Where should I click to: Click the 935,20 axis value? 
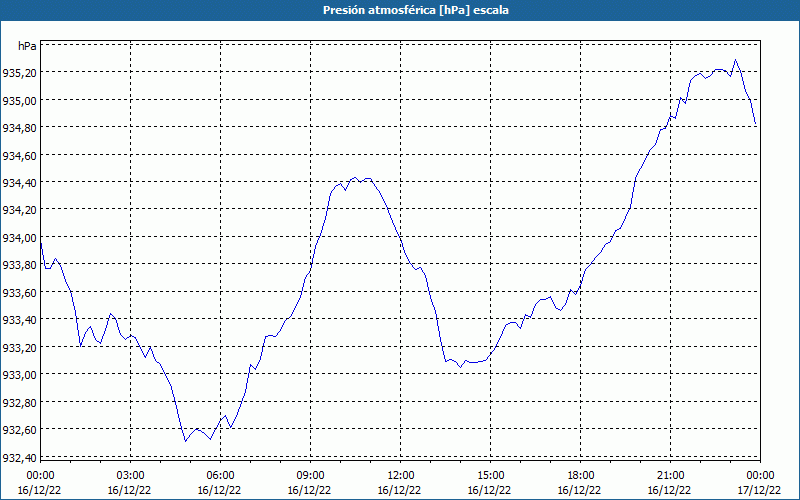[19, 73]
